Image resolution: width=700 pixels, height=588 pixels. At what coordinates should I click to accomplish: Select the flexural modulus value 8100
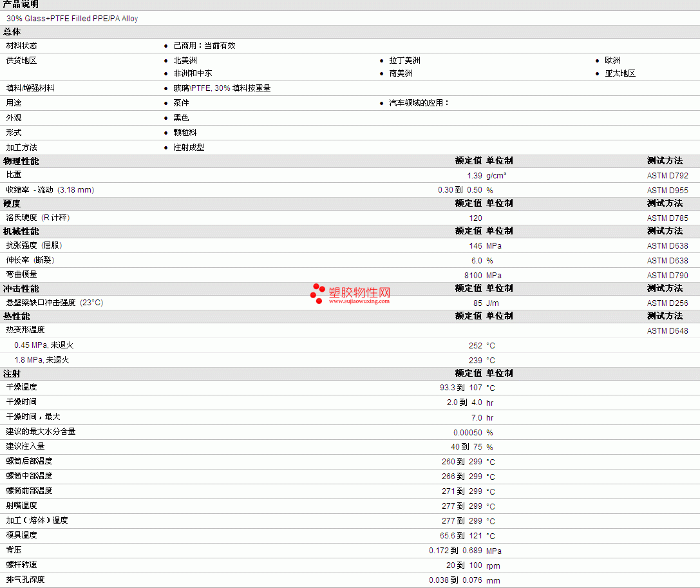[x=473, y=276]
